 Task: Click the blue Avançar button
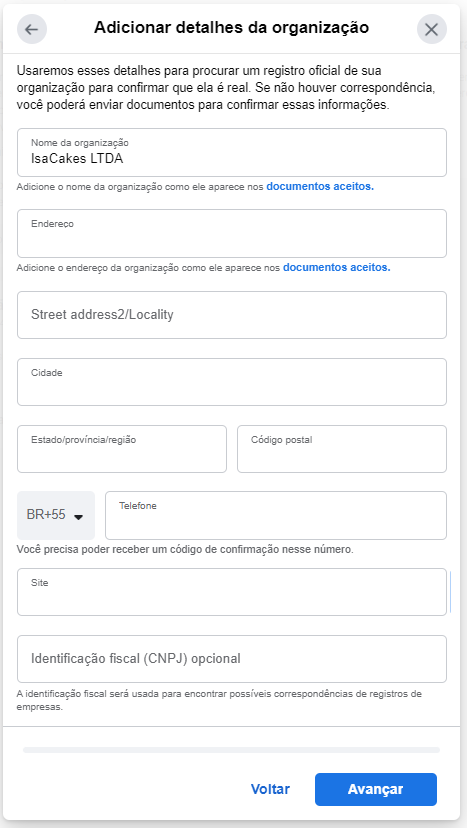[x=376, y=789]
